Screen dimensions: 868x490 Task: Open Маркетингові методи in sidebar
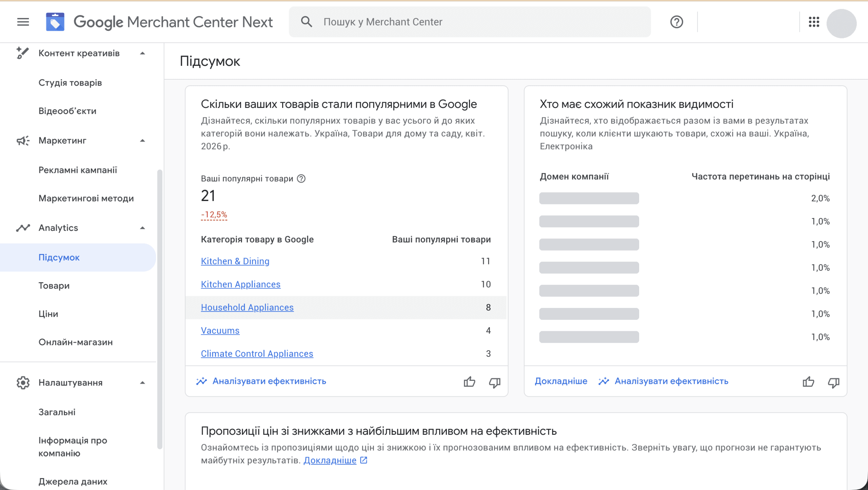click(86, 198)
